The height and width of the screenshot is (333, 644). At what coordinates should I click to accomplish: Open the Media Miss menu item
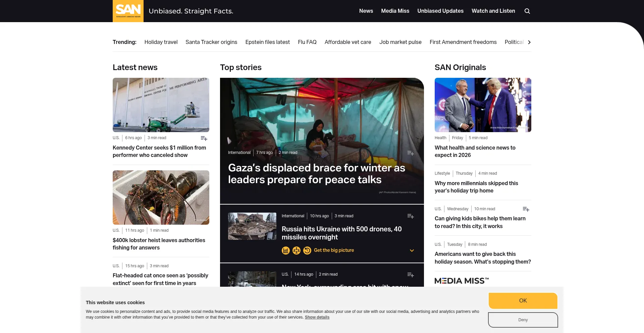tap(395, 11)
